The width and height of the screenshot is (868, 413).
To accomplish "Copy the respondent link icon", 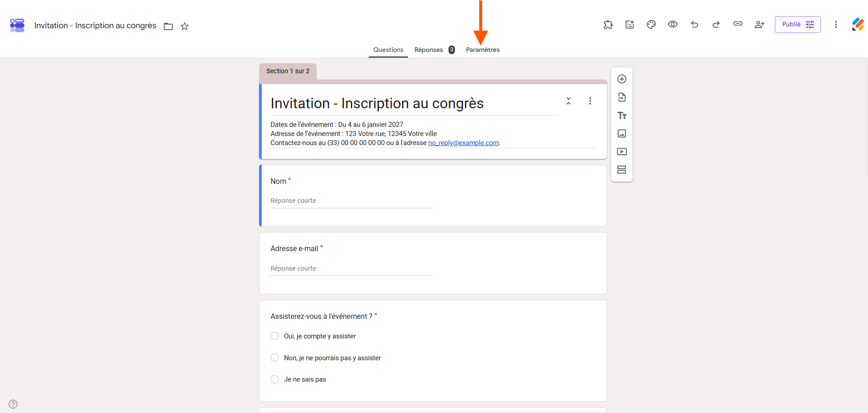I will tap(738, 24).
